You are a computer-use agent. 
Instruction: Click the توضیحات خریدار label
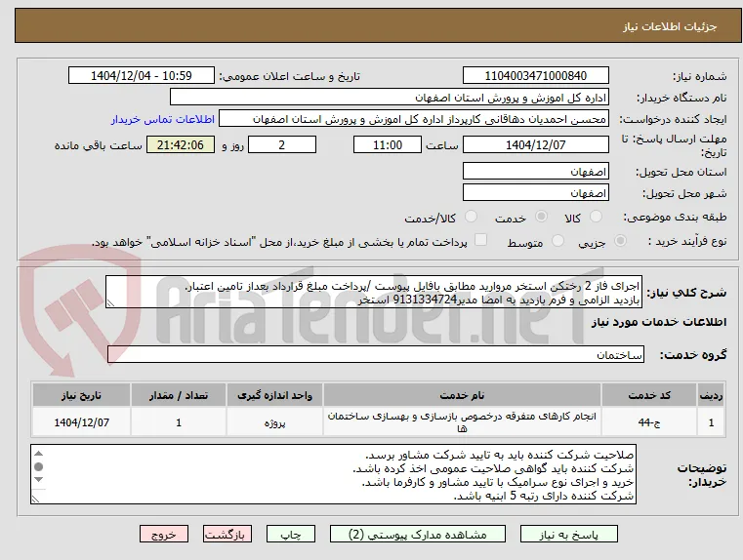point(701,475)
